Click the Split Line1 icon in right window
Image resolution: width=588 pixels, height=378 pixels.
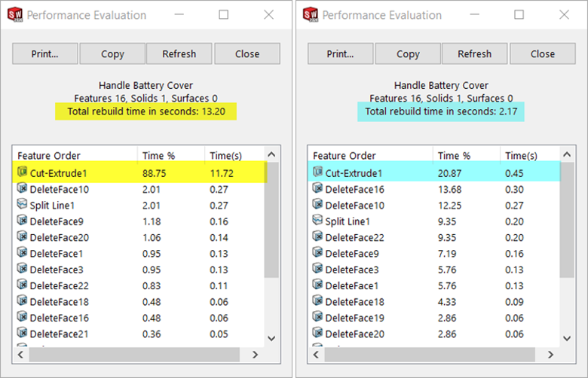(318, 220)
